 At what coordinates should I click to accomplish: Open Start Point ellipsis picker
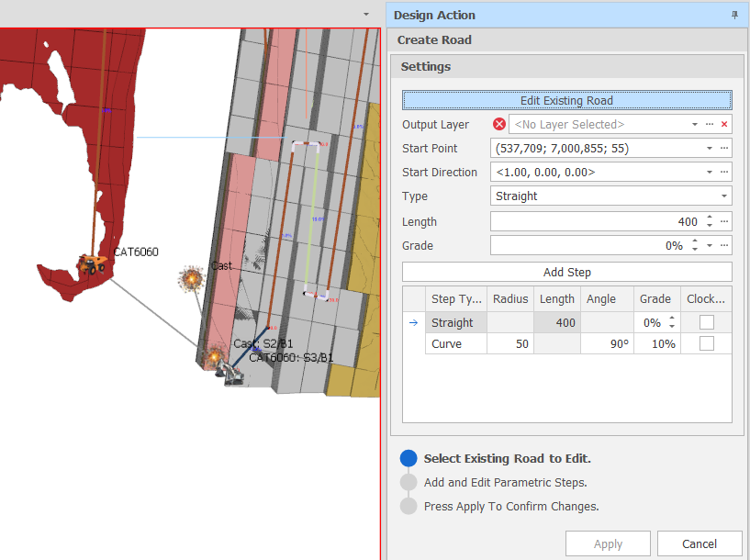724,149
